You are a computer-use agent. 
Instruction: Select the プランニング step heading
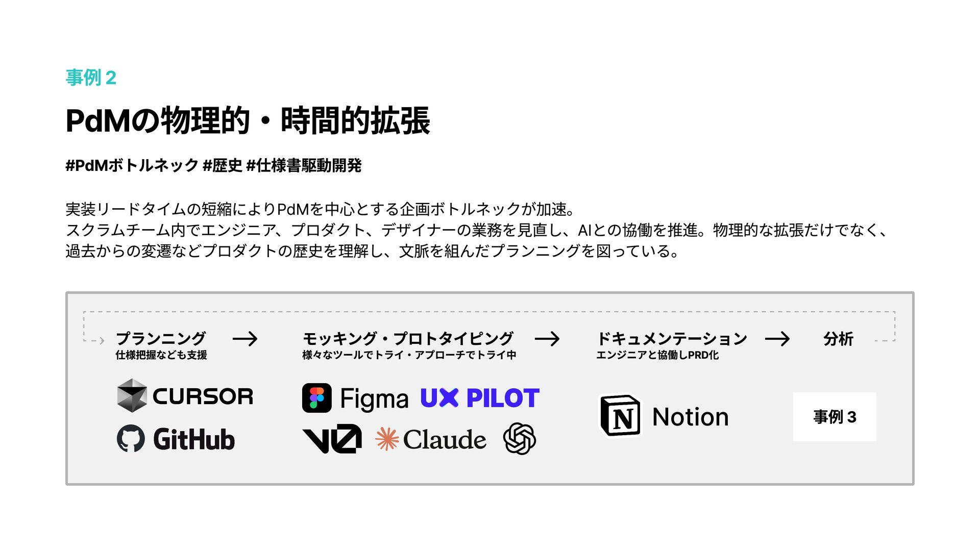tap(161, 338)
